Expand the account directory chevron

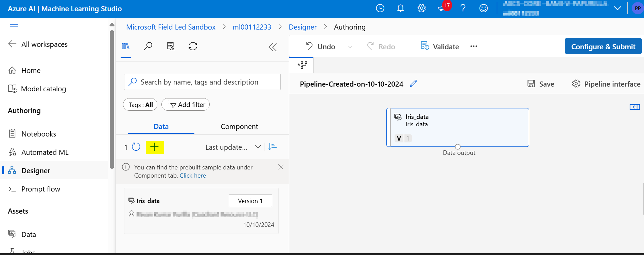click(x=617, y=8)
